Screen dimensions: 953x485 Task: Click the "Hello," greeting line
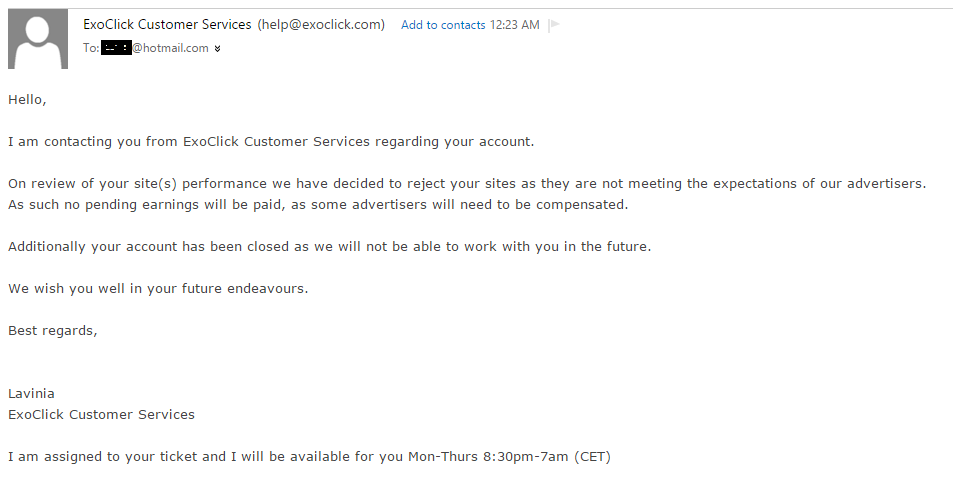(28, 100)
